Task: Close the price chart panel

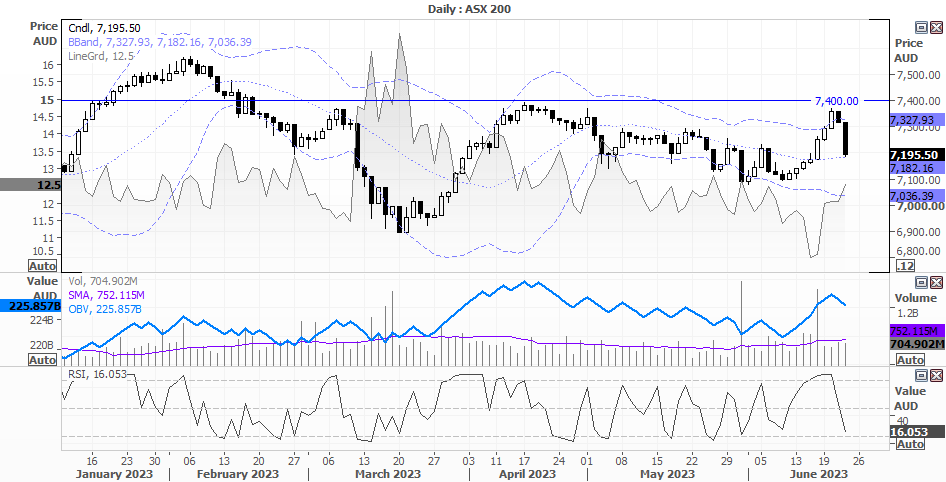Action: [936, 27]
